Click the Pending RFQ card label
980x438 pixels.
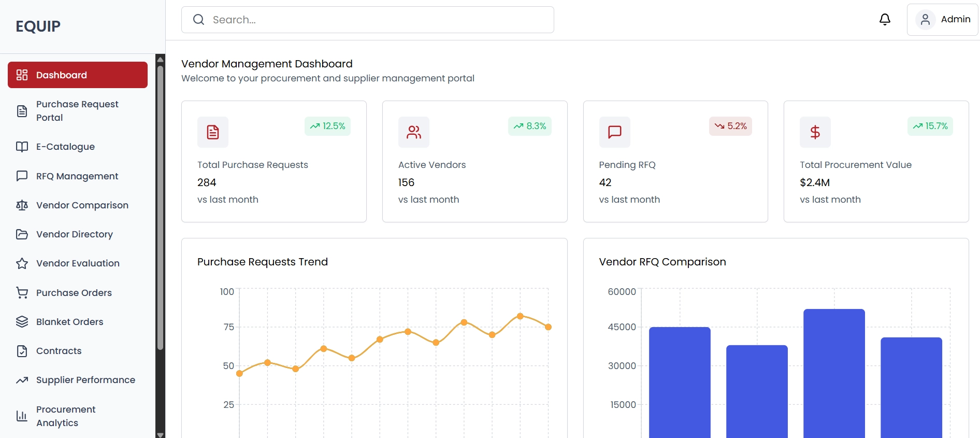pyautogui.click(x=627, y=165)
